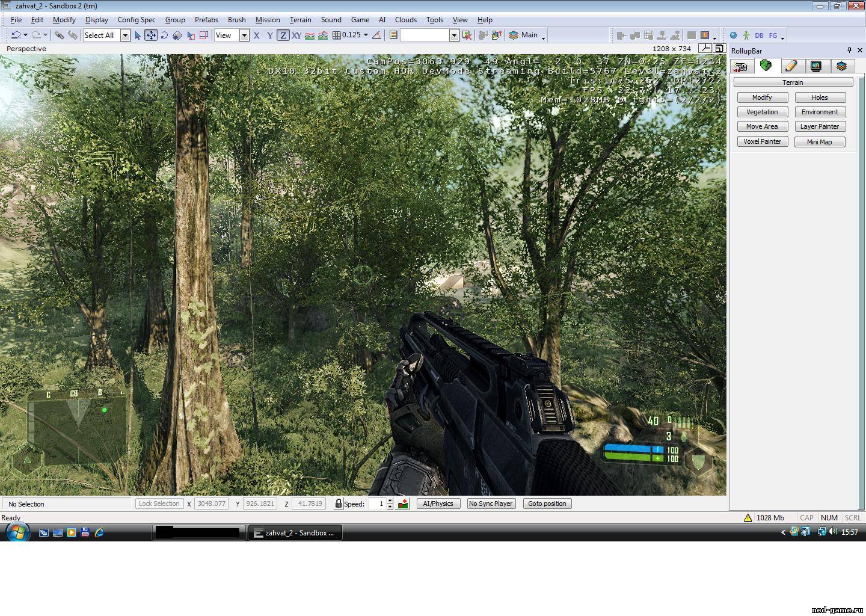Click the Holes button
866x616 pixels.
pyautogui.click(x=820, y=97)
